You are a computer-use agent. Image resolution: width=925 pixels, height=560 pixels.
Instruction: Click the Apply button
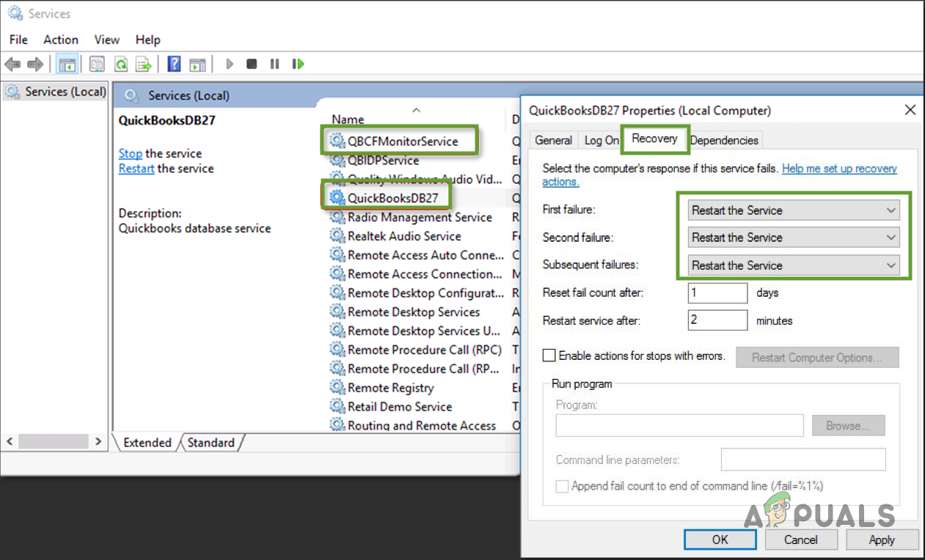882,539
